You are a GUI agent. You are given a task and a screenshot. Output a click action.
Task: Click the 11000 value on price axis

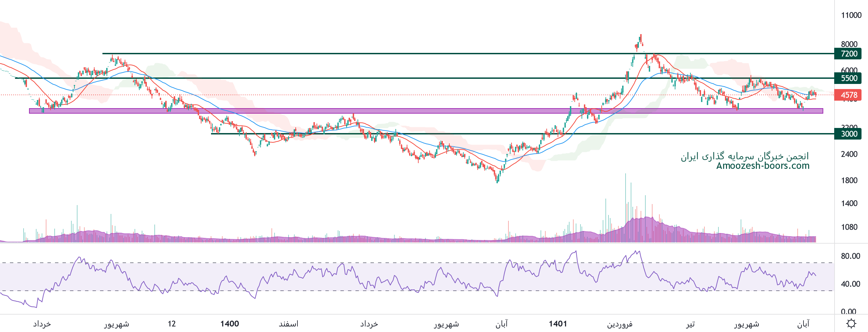[851, 15]
